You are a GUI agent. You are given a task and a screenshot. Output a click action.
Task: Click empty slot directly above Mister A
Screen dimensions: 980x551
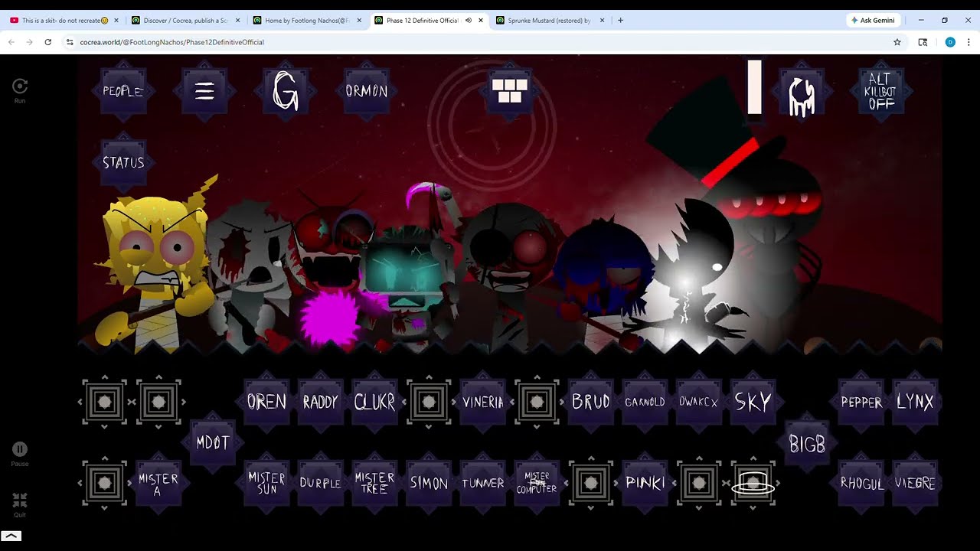pyautogui.click(x=158, y=402)
